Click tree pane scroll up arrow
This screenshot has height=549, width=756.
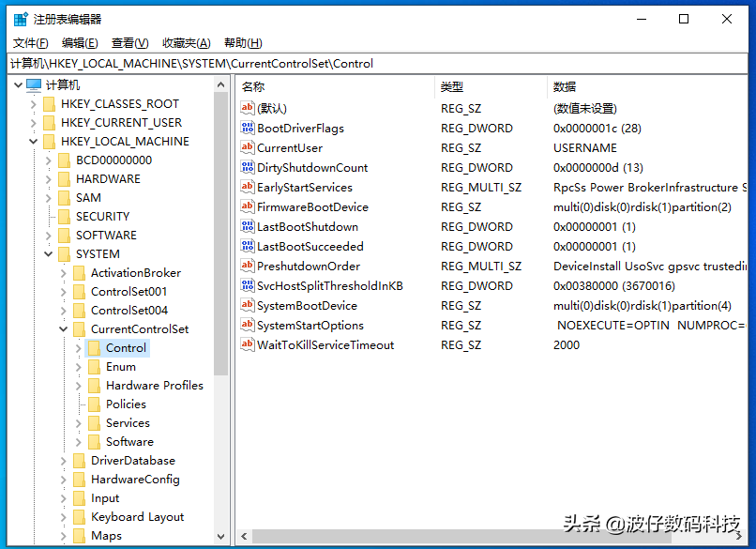(x=220, y=84)
